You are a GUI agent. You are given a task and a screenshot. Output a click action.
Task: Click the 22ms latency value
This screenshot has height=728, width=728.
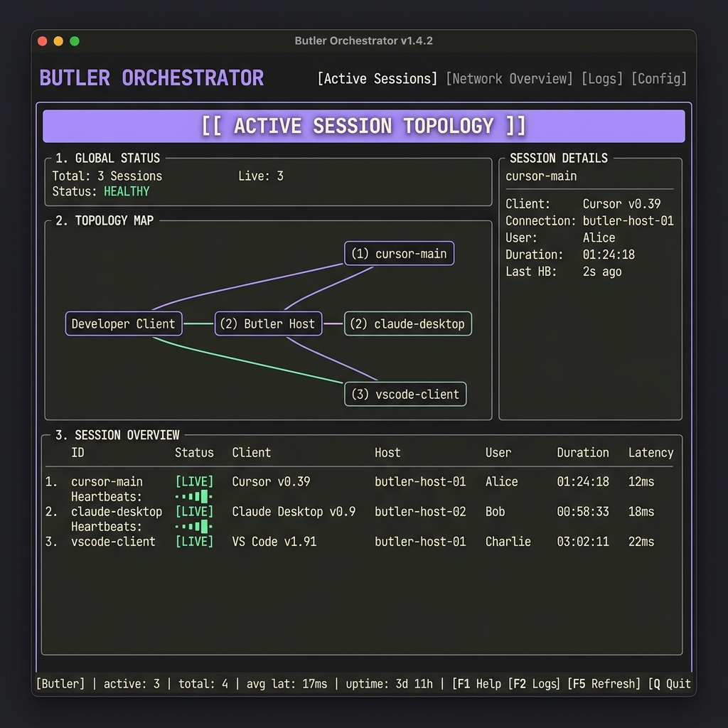pos(641,542)
